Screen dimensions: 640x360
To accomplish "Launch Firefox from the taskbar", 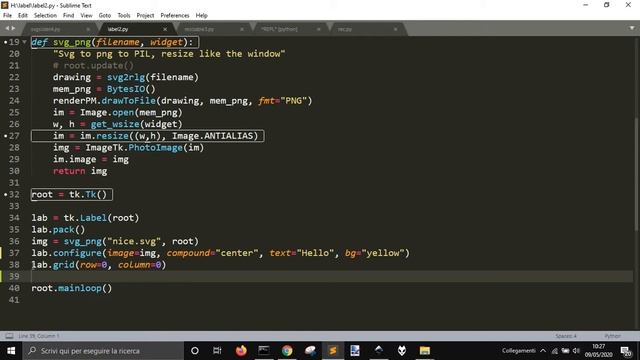I will 241,351.
